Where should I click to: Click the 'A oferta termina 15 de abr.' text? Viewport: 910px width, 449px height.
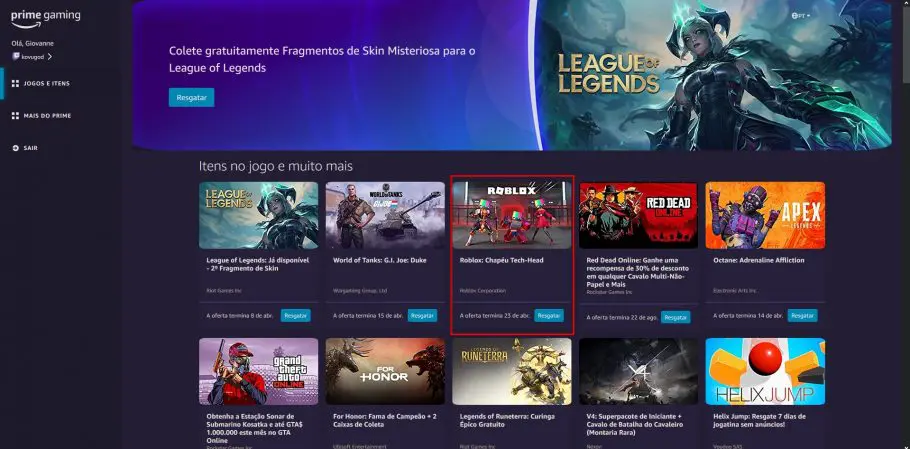tap(368, 316)
